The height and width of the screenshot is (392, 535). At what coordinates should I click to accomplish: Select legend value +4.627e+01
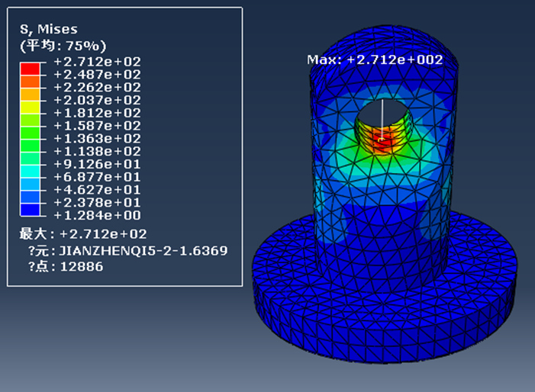click(x=97, y=190)
